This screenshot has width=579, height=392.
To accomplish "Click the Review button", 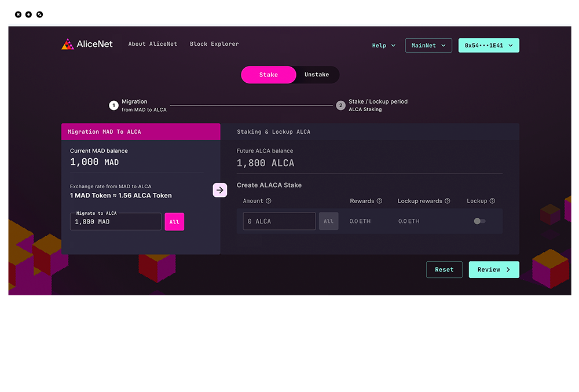I will coord(494,270).
